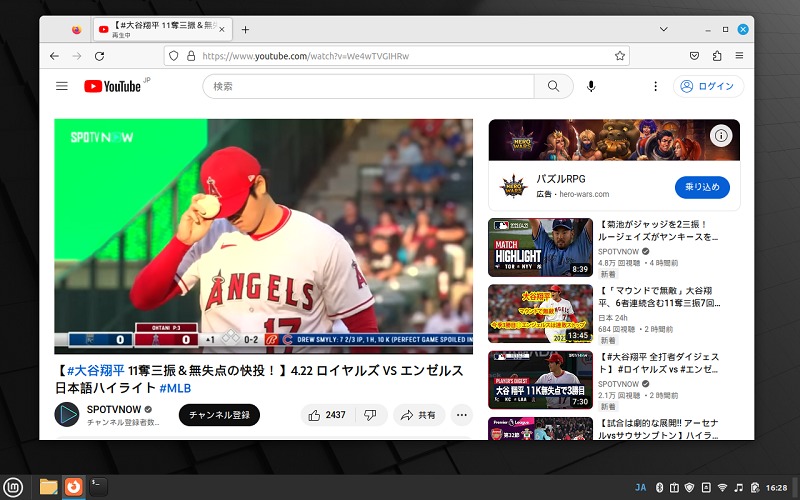This screenshot has height=500, width=800.
Task: Open the SPOTVNOW channel avatar
Action: [67, 414]
